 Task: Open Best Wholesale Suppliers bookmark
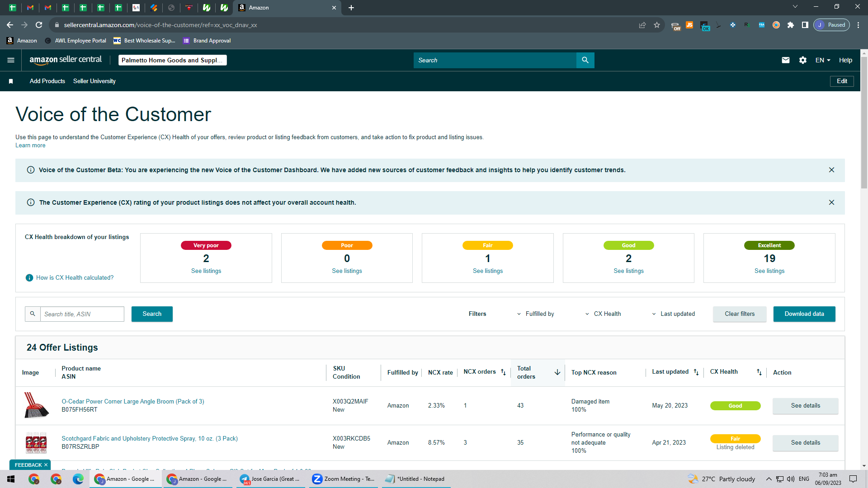pyautogui.click(x=145, y=41)
